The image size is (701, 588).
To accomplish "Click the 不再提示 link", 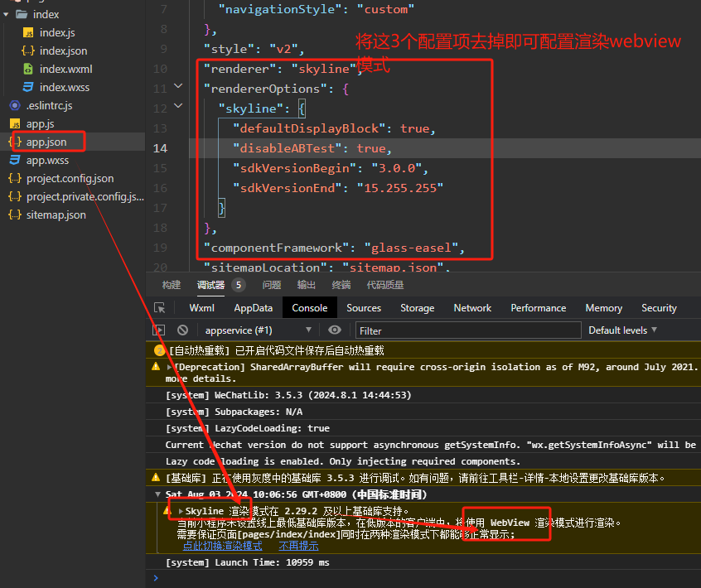I will pos(298,546).
